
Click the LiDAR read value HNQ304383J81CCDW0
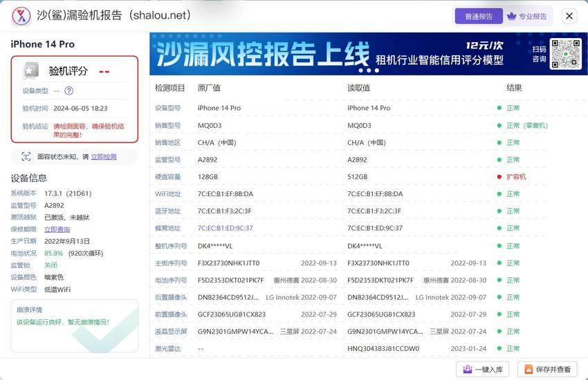tap(383, 348)
